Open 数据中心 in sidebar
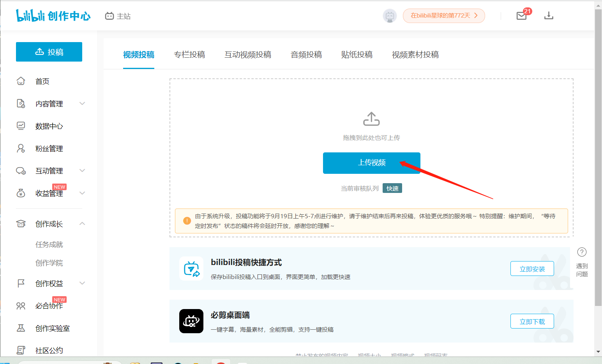The height and width of the screenshot is (364, 602). 49,126
